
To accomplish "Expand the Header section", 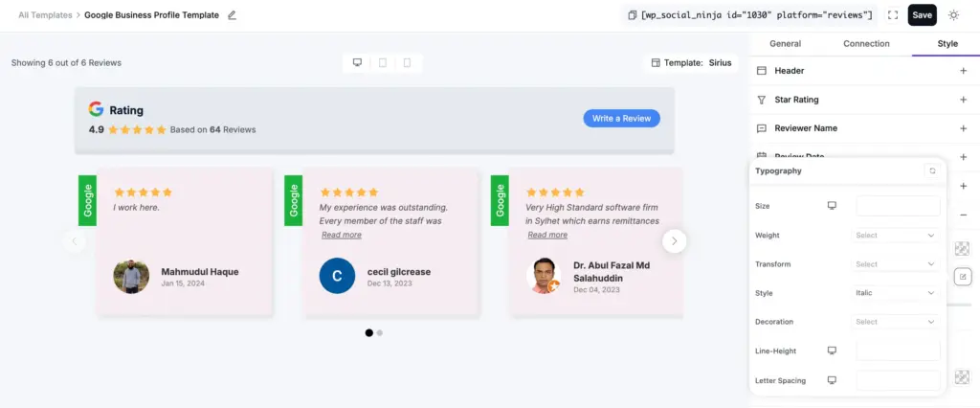I will (x=963, y=71).
